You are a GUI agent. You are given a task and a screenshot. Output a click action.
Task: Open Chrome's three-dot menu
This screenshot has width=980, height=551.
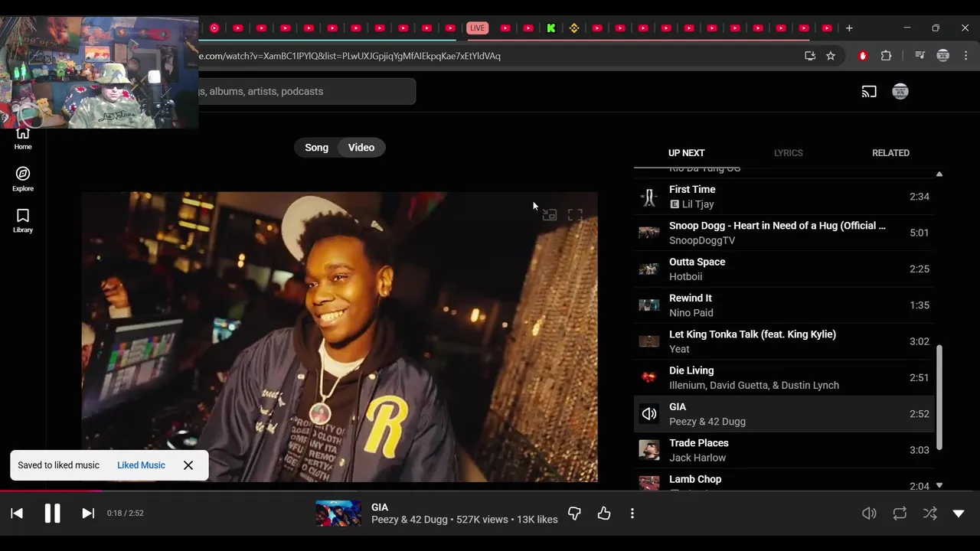(965, 56)
